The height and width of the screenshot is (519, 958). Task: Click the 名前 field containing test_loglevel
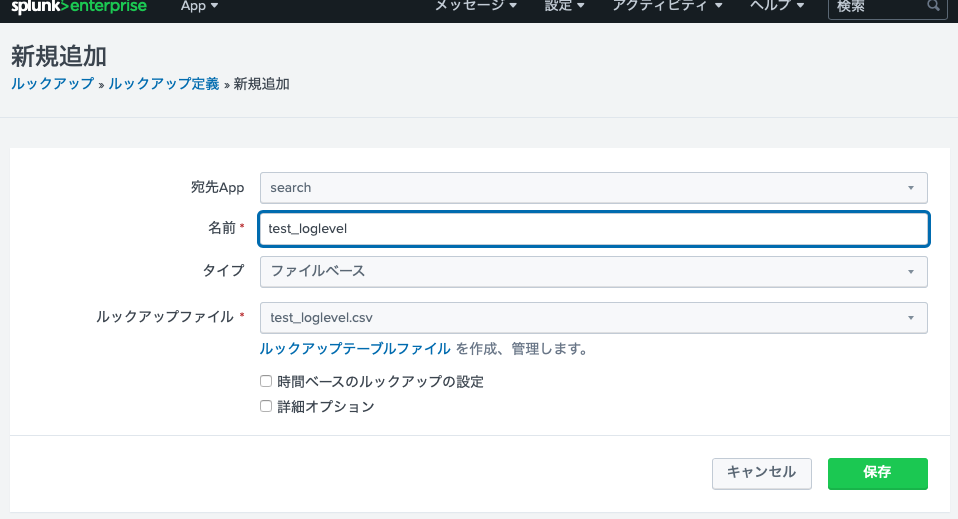[x=594, y=229]
